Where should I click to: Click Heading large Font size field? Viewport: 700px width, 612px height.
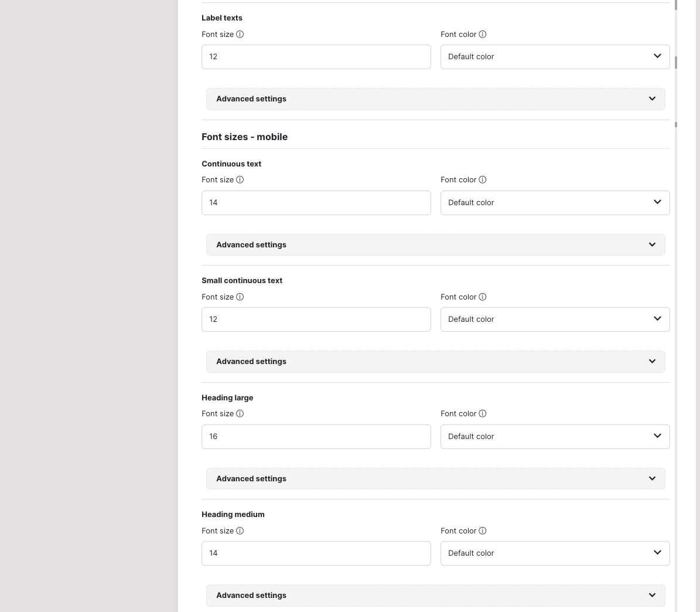pyautogui.click(x=316, y=437)
